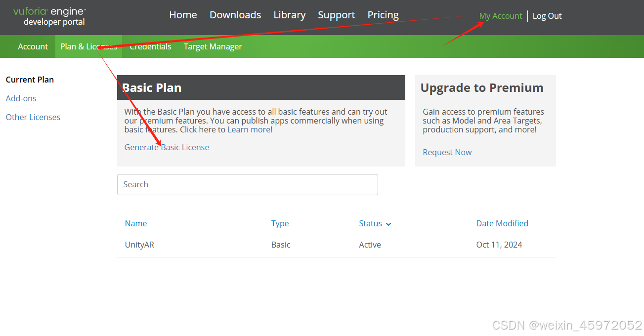Focus the license Search field
Viewport: 644px width, 336px height.
248,184
